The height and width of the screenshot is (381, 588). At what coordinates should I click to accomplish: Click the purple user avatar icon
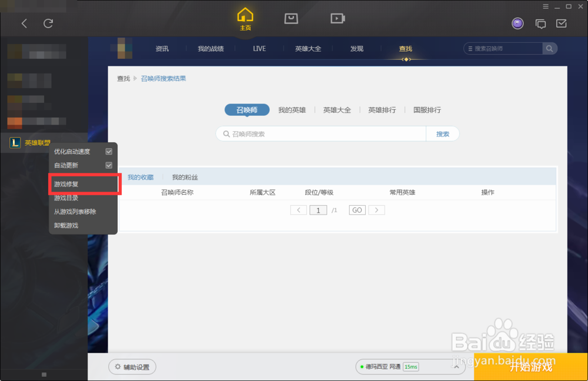(517, 23)
